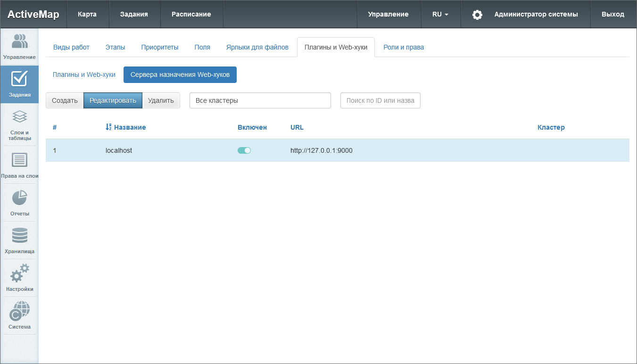Click the search by ID or name field
637x364 pixels.
click(x=380, y=100)
